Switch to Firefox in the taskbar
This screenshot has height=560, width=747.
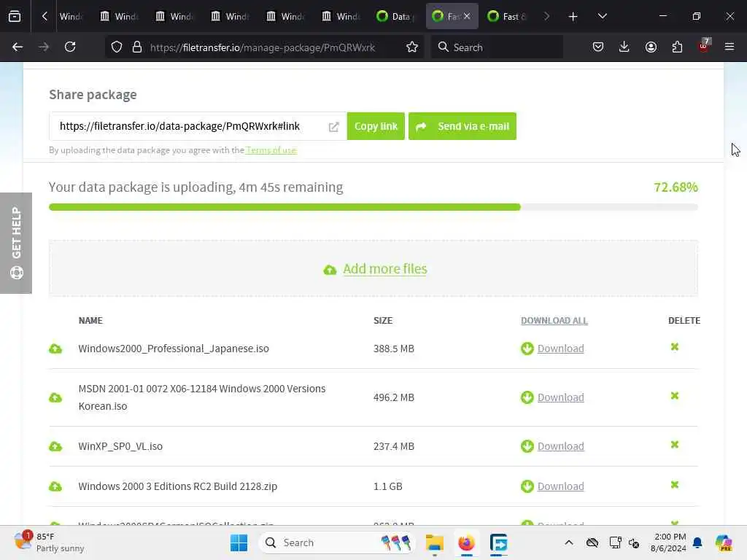(466, 542)
